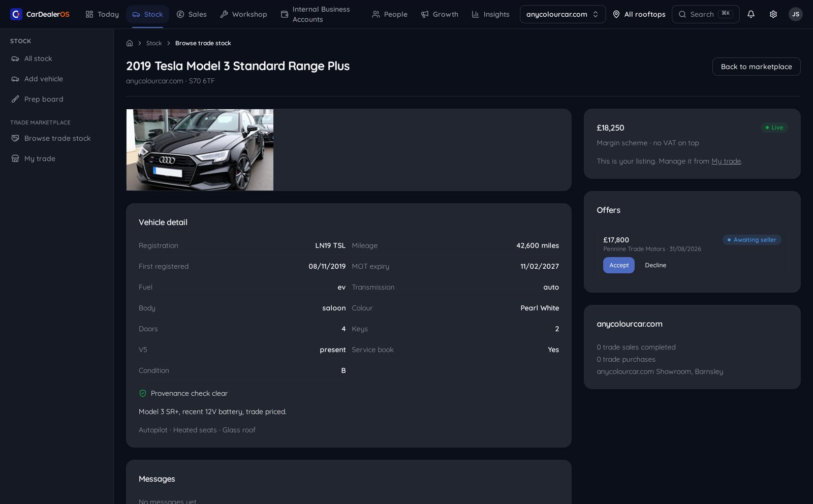
Task: Click the green provenance shield icon
Action: (x=143, y=393)
